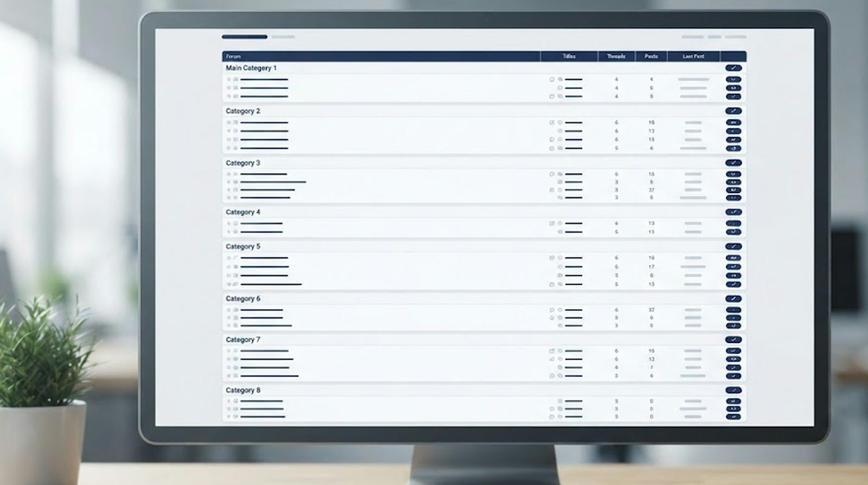This screenshot has height=485, width=868.
Task: Click the pill button beside Category 3
Action: pyautogui.click(x=733, y=163)
